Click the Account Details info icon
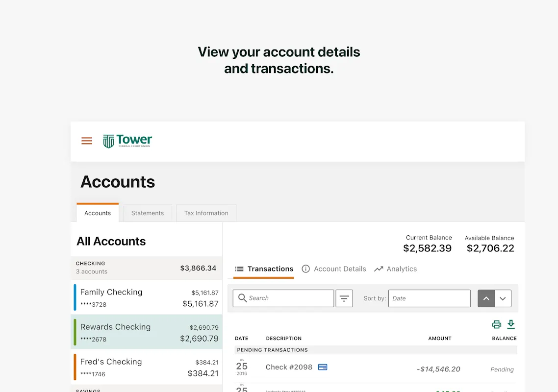Image resolution: width=558 pixels, height=392 pixels. click(x=306, y=269)
